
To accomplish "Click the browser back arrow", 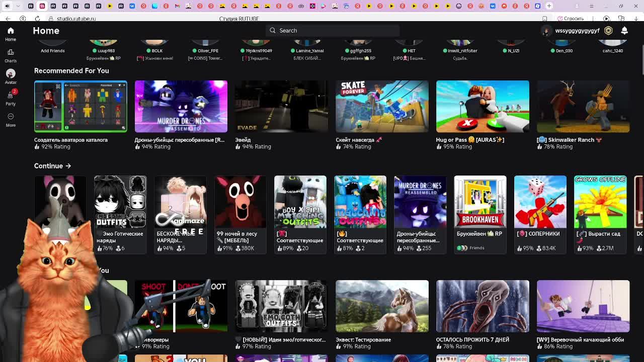I will click(x=8, y=19).
